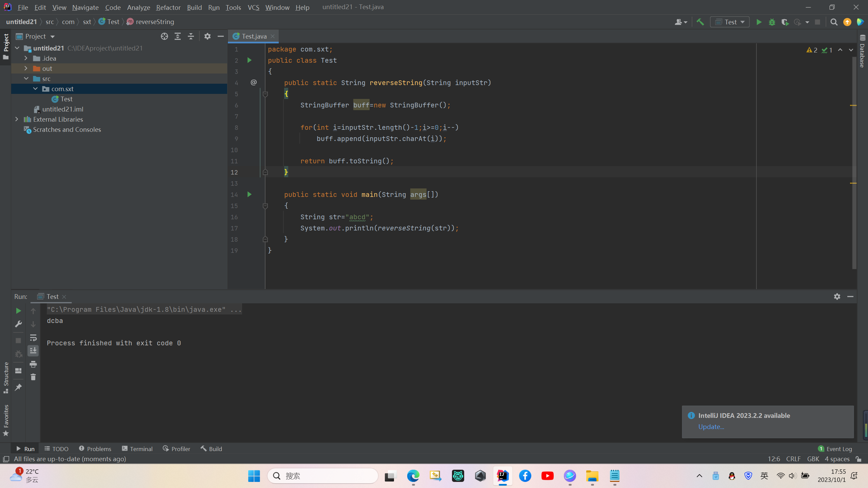This screenshot has width=868, height=488.
Task: Click Select Opened File target icon
Action: [164, 36]
